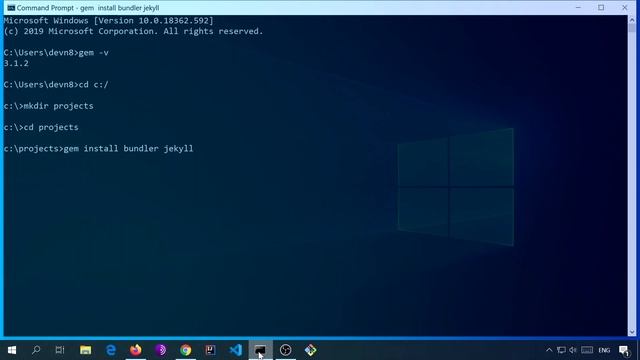Change input language ENG indicator
Image resolution: width=640 pixels, height=360 pixels.
[x=604, y=350]
